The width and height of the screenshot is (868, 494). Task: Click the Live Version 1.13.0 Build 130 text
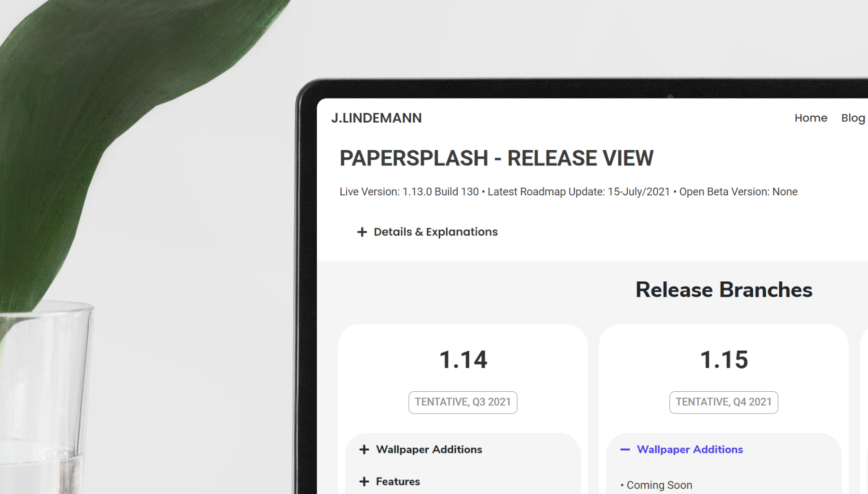point(409,192)
